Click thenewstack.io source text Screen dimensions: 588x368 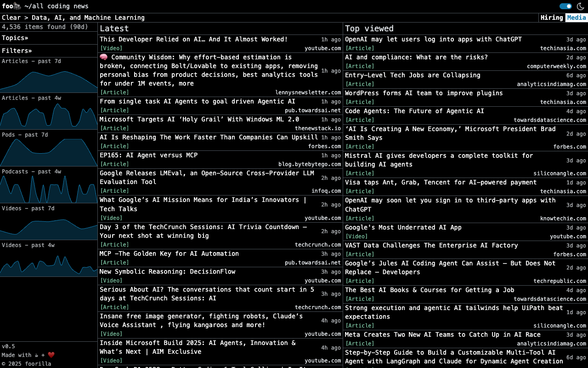(318, 128)
